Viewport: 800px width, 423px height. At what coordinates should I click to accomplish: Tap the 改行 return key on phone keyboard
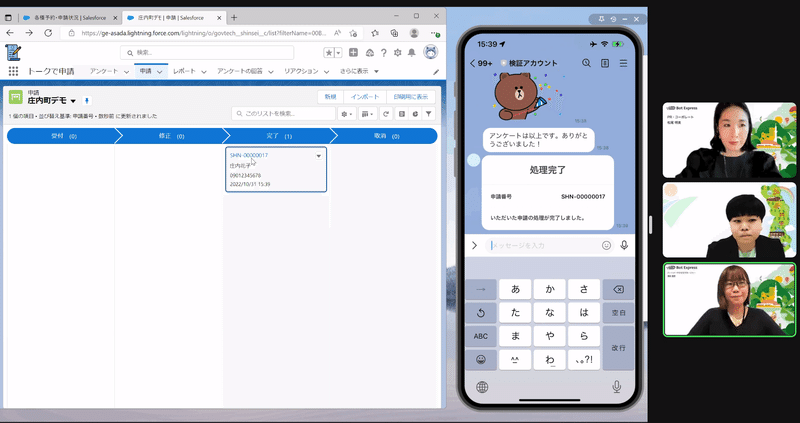coord(618,348)
